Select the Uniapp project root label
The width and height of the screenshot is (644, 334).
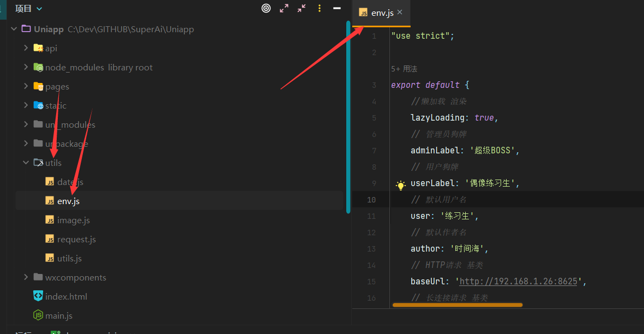pos(49,29)
